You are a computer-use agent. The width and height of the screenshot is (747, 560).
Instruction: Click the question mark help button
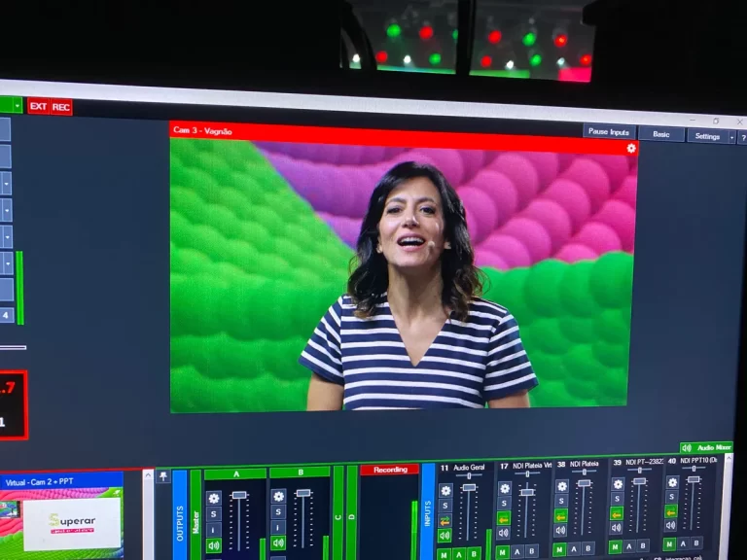743,139
